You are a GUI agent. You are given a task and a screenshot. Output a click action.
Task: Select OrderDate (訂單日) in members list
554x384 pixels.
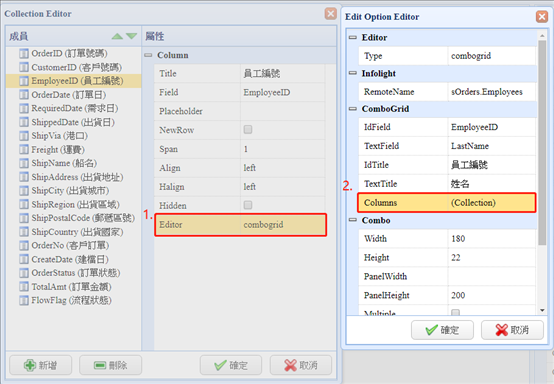tap(69, 95)
